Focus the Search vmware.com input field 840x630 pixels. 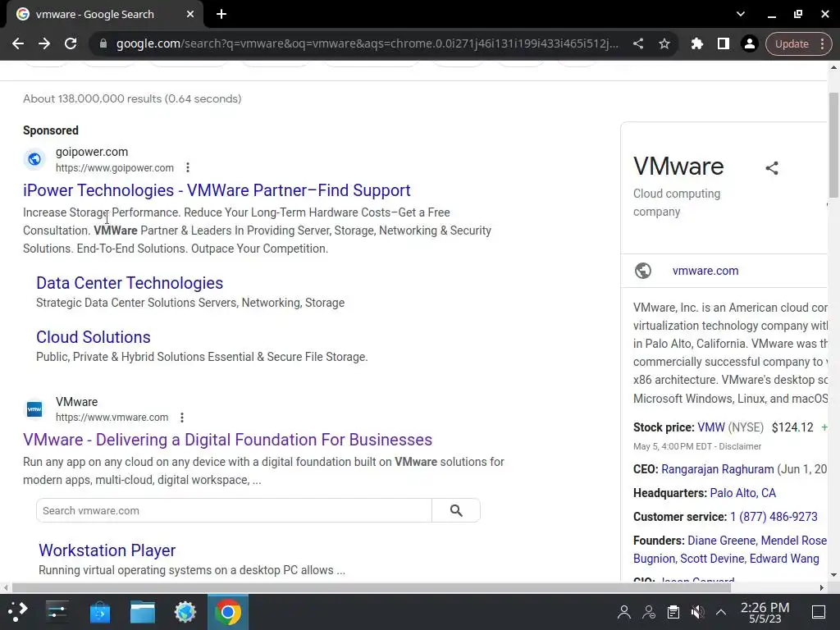[x=234, y=510]
